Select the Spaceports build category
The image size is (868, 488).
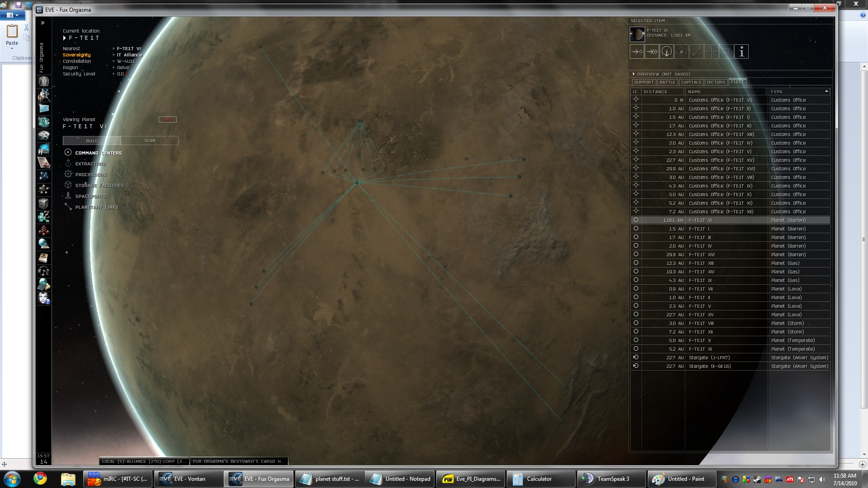[x=90, y=197]
